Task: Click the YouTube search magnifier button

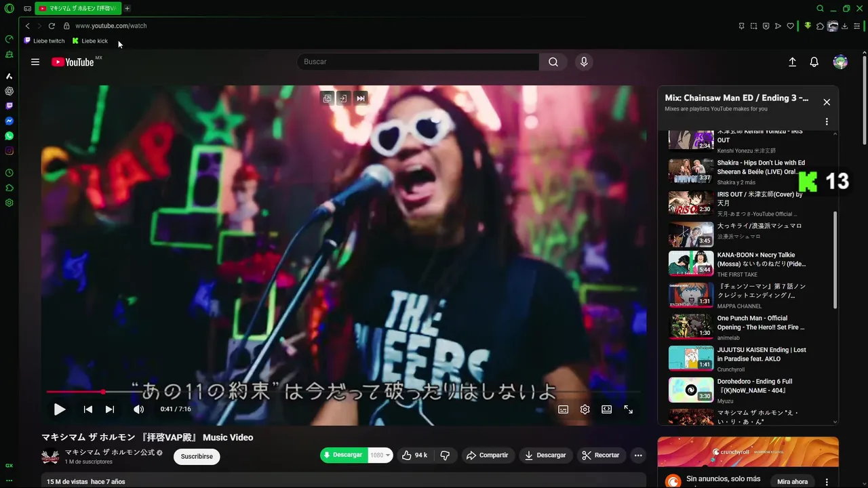Action: point(553,62)
